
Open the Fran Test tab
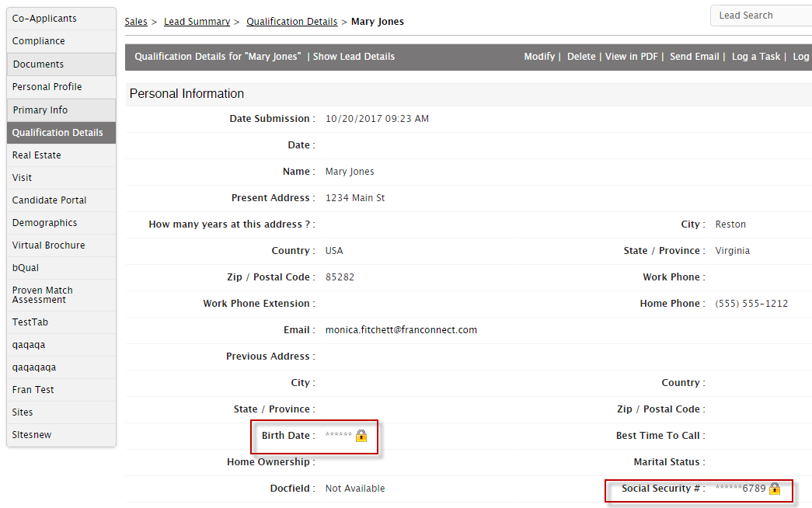click(x=61, y=390)
